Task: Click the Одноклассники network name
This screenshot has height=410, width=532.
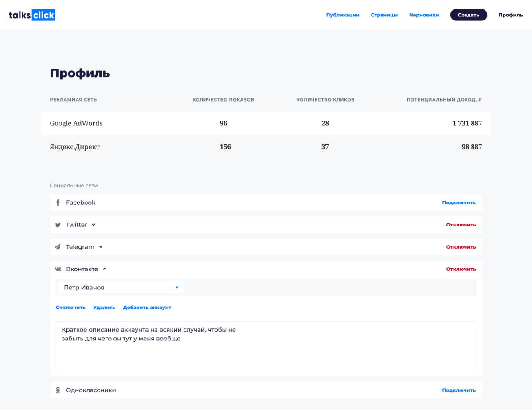Action: pos(91,390)
